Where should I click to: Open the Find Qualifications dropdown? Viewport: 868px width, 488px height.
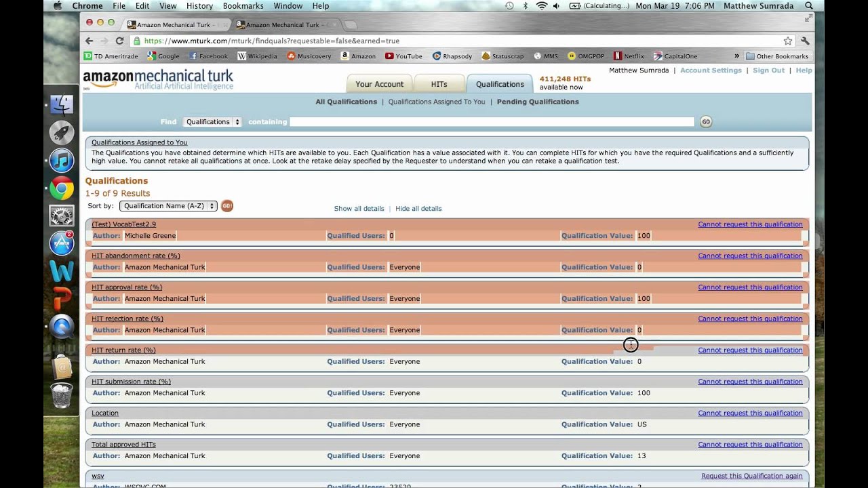pyautogui.click(x=212, y=122)
